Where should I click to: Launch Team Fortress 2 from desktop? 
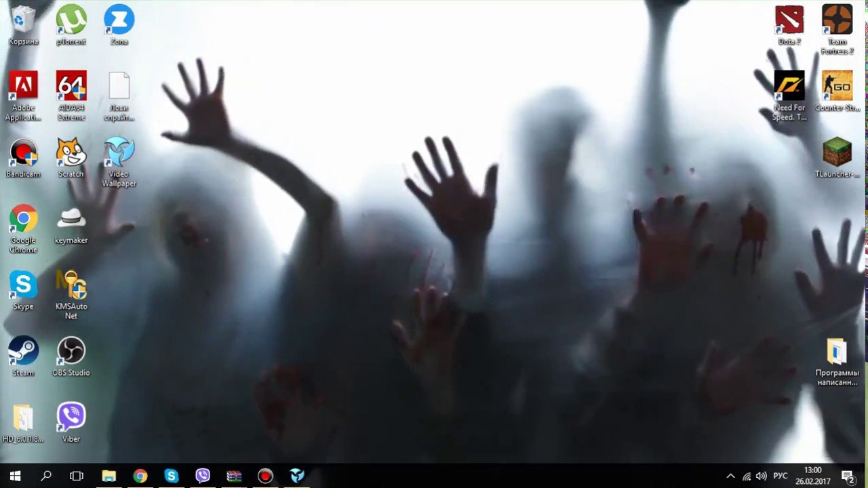837,20
